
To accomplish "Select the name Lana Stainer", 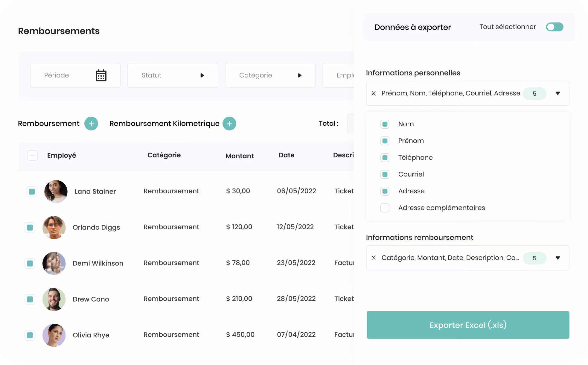I will point(95,191).
